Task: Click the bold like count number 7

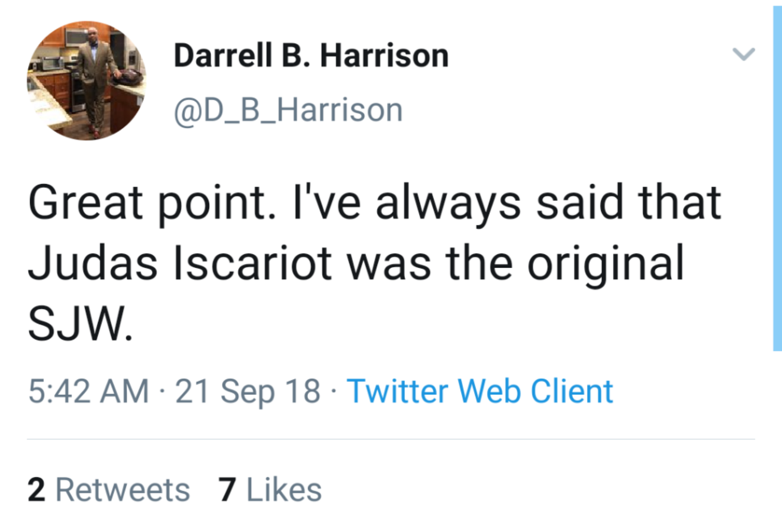Action: (x=226, y=490)
